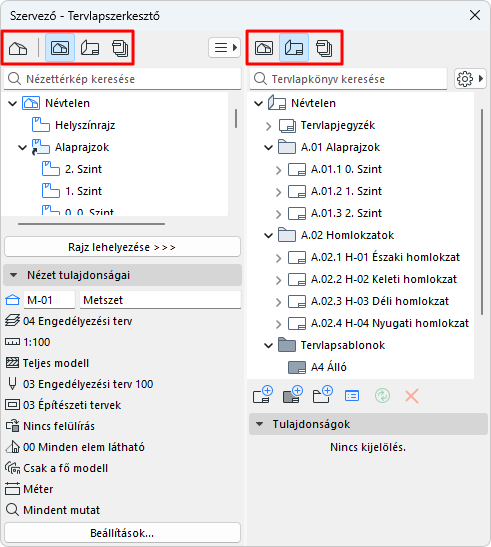Viewport: 491px width, 547px height.
Task: Collapse the Nézet tulajdonságai panel
Action: pyautogui.click(x=14, y=275)
